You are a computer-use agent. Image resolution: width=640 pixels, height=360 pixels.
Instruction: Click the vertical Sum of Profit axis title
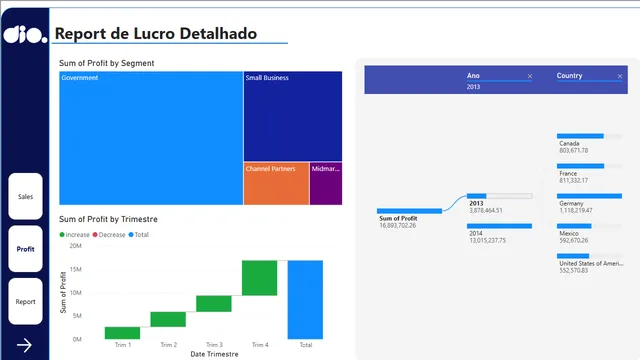point(63,293)
